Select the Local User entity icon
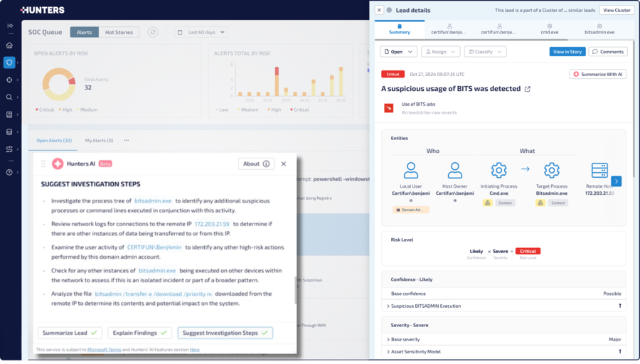The image size is (640, 364). point(410,170)
